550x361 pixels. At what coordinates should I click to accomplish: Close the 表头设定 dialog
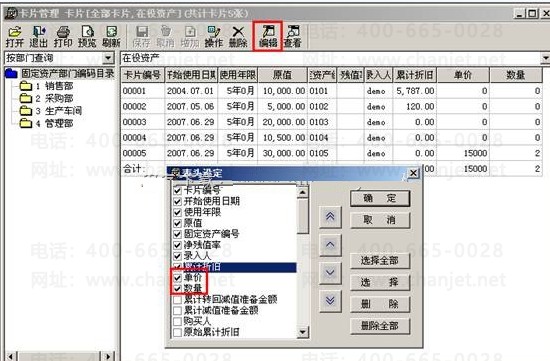click(x=414, y=173)
